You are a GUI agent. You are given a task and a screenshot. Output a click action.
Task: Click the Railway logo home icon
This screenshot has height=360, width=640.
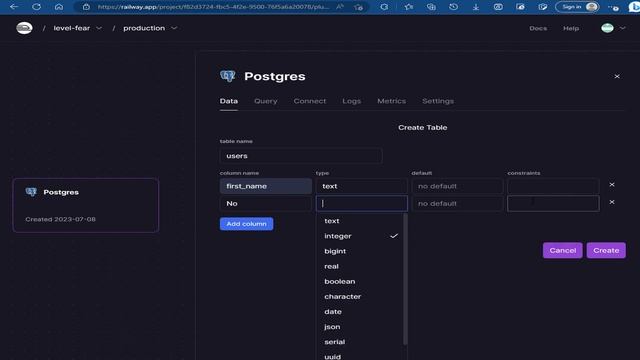click(24, 28)
